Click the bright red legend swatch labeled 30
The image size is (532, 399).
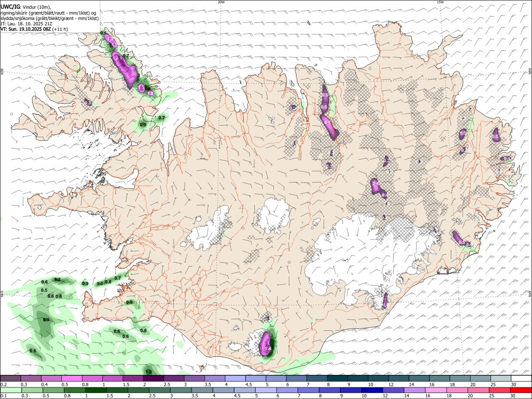point(521,390)
